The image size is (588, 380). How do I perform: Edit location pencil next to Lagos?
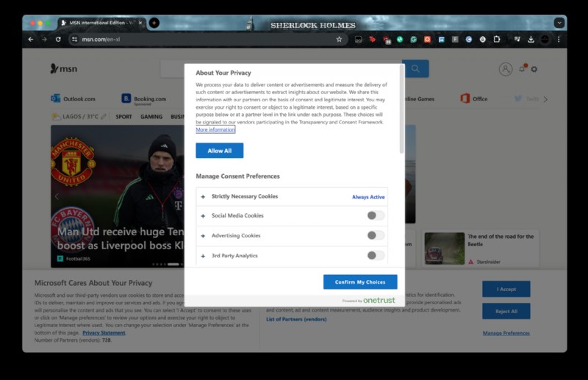(x=104, y=117)
